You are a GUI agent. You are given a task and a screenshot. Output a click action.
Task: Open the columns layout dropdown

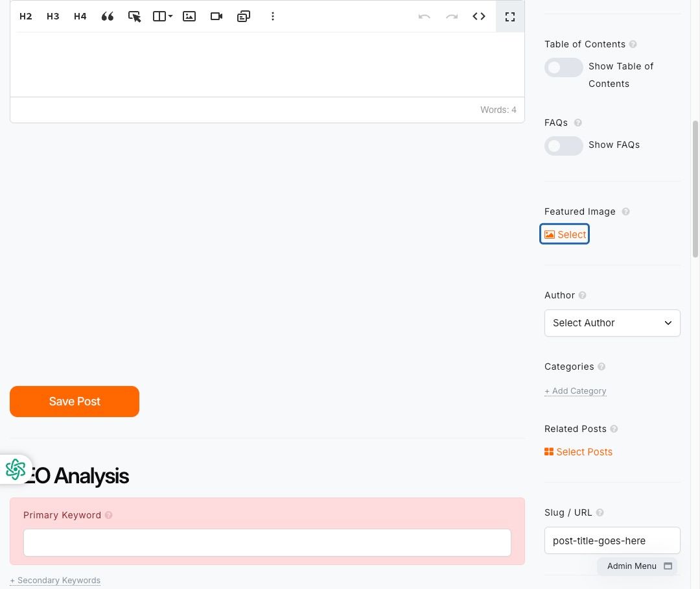163,16
